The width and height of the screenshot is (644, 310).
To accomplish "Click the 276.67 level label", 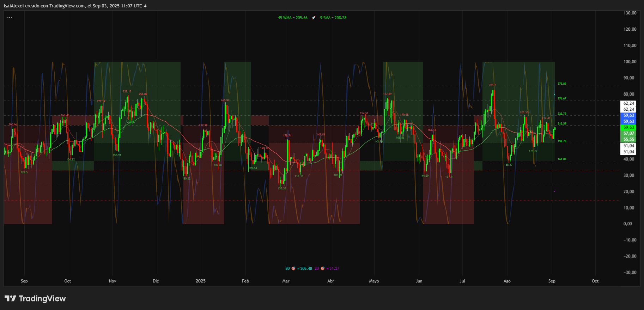I will (562, 99).
